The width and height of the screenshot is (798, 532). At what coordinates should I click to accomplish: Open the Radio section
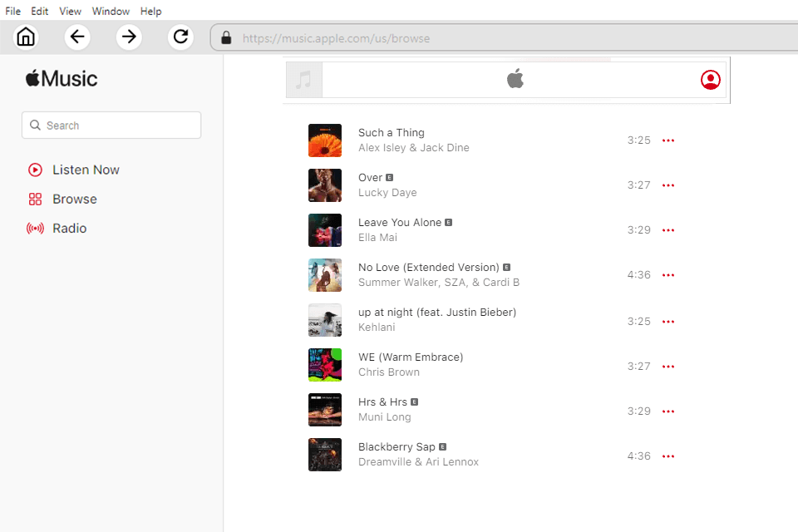pos(69,229)
